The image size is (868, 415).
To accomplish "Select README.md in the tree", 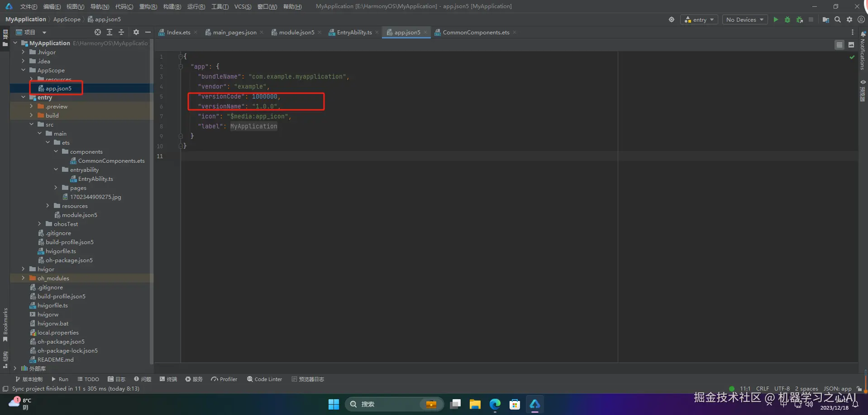I will pos(55,359).
